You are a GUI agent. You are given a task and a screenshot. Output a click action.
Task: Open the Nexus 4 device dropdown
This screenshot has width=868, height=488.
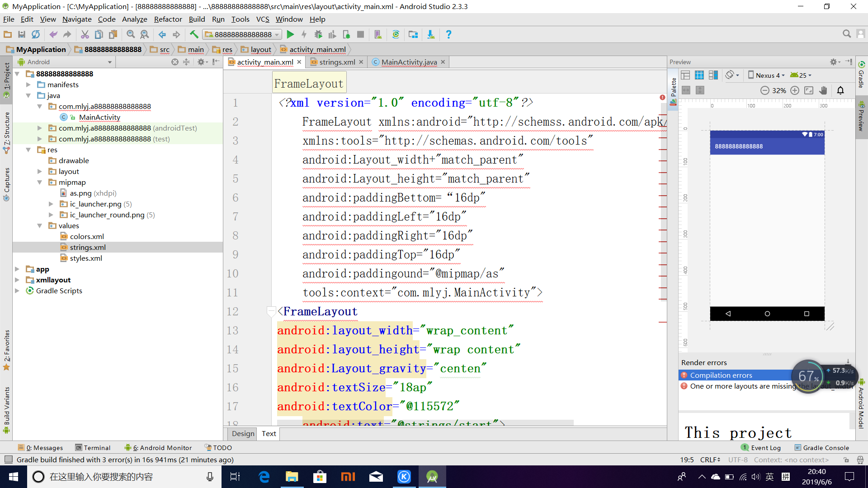766,75
